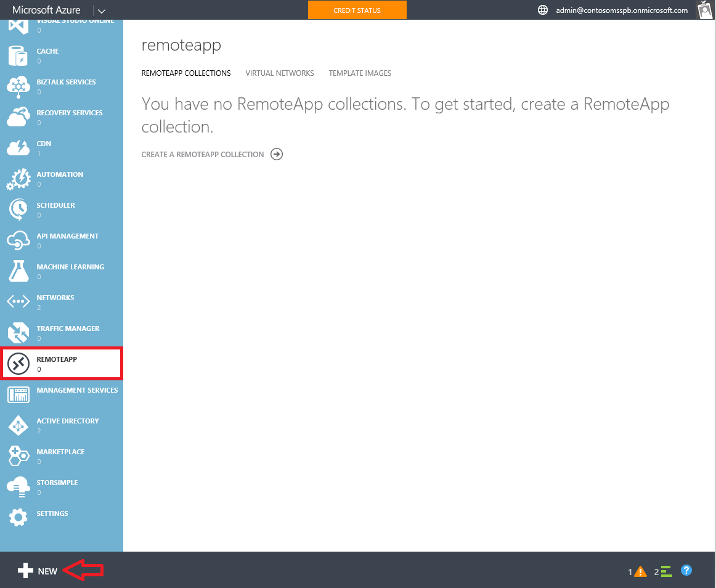Click the blue help question mark
The height and width of the screenshot is (588, 716).
(686, 570)
